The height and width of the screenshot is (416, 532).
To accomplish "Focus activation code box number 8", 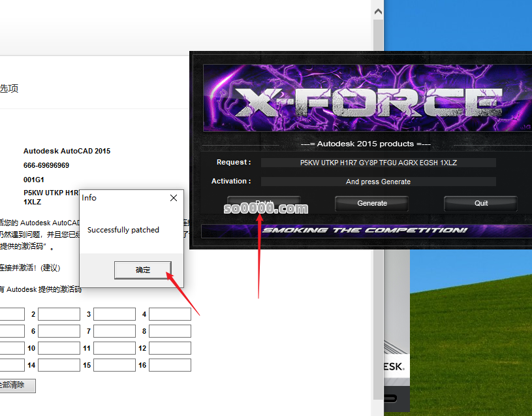I will pyautogui.click(x=170, y=331).
